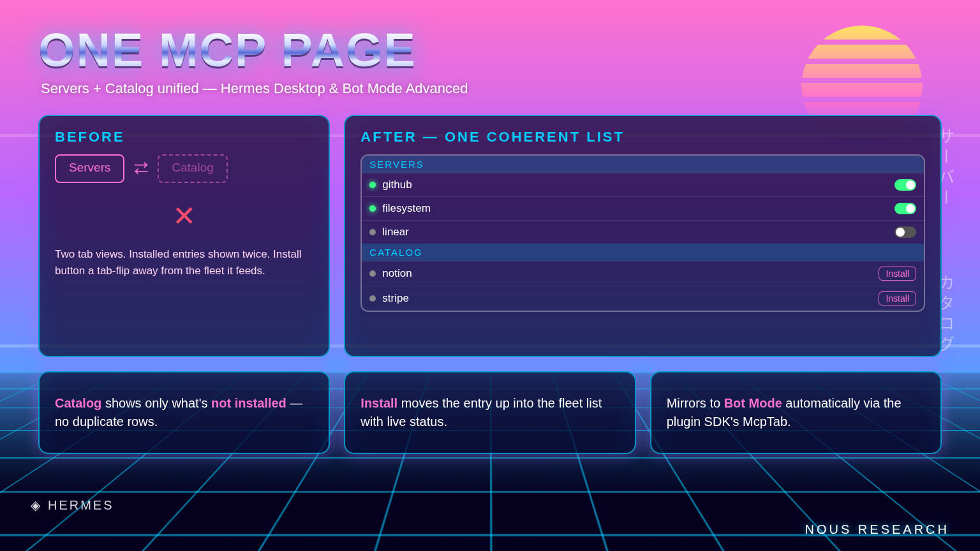Select the Servers tab in Before panel
The height and width of the screenshot is (551, 980).
pyautogui.click(x=89, y=168)
